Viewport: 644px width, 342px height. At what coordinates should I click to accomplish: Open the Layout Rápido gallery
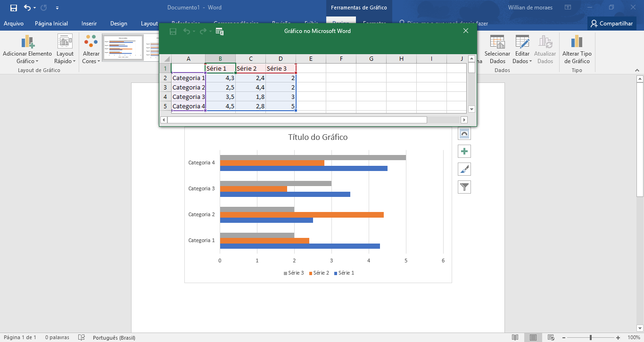(65, 41)
